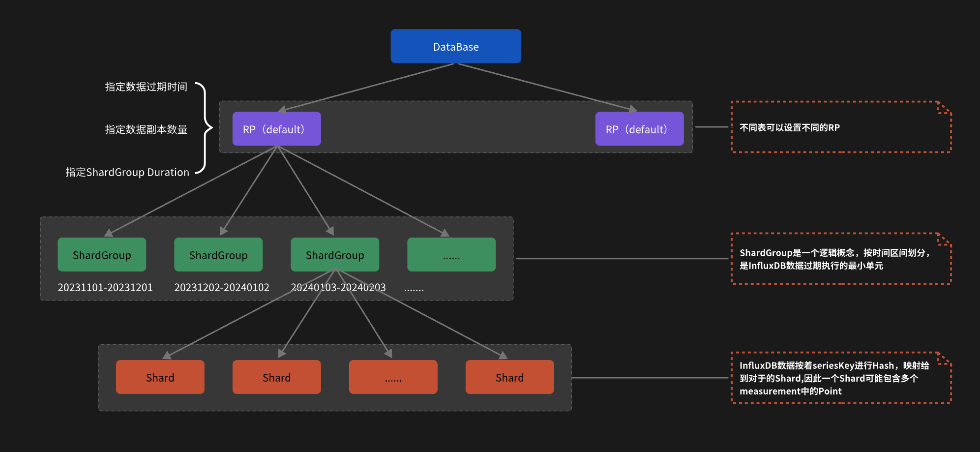Select the ShardGroup box dated 20240103-20240203

[335, 255]
